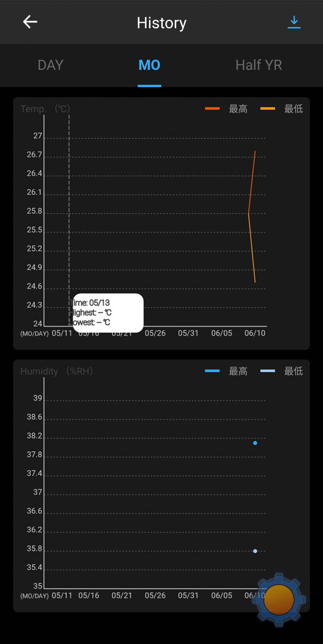The image size is (323, 644).
Task: Download history data with arrow icon
Action: [294, 22]
